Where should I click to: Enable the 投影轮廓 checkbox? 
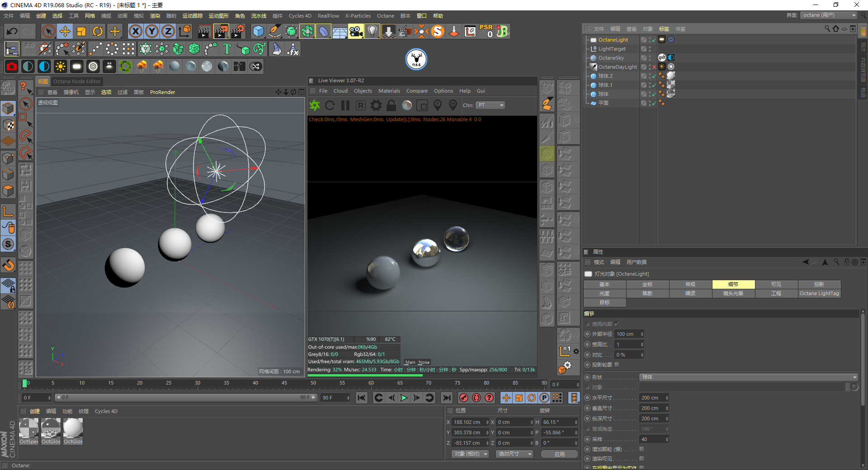[617, 364]
